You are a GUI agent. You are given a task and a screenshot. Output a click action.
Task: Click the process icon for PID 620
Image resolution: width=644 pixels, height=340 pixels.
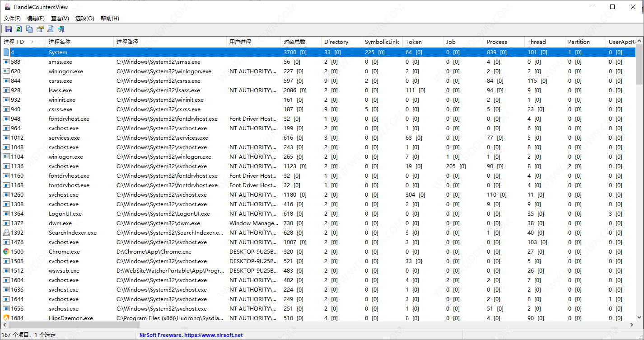click(x=6, y=71)
